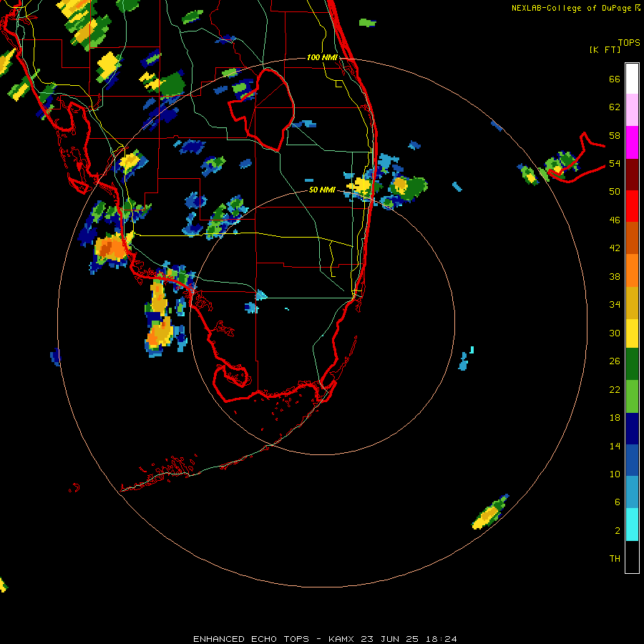
Task: Click the 62 legend value
Action: tap(615, 107)
